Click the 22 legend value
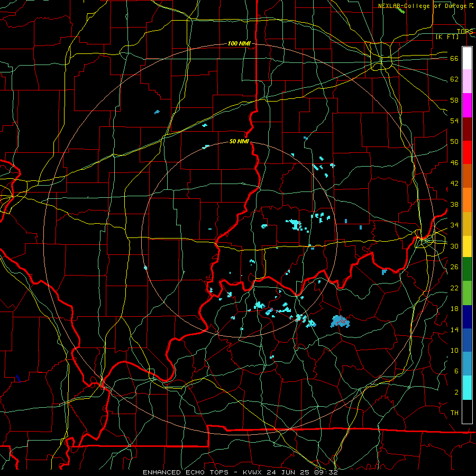The image size is (476, 476). [454, 288]
